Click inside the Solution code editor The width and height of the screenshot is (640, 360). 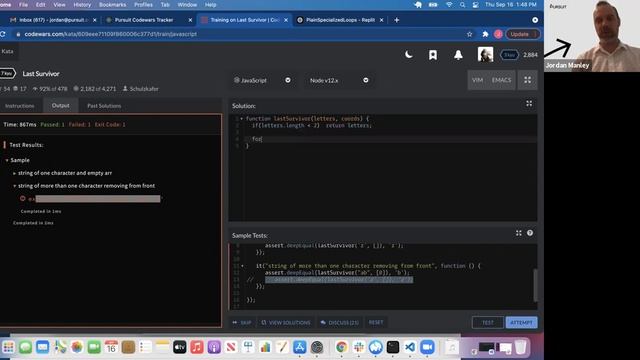382,167
